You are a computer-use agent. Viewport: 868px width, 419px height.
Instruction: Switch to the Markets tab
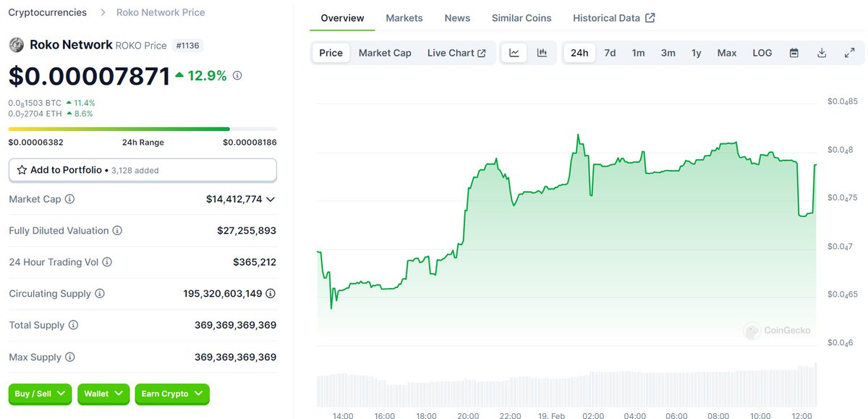pos(404,17)
